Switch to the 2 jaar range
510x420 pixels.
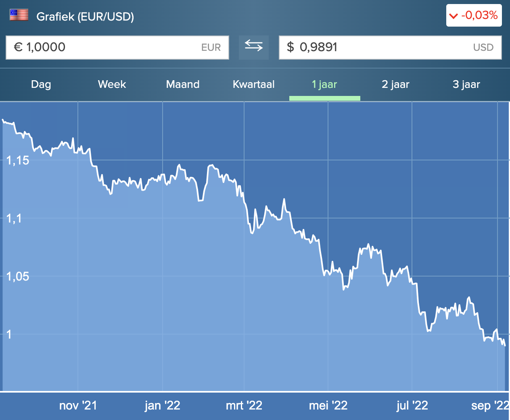click(x=395, y=84)
